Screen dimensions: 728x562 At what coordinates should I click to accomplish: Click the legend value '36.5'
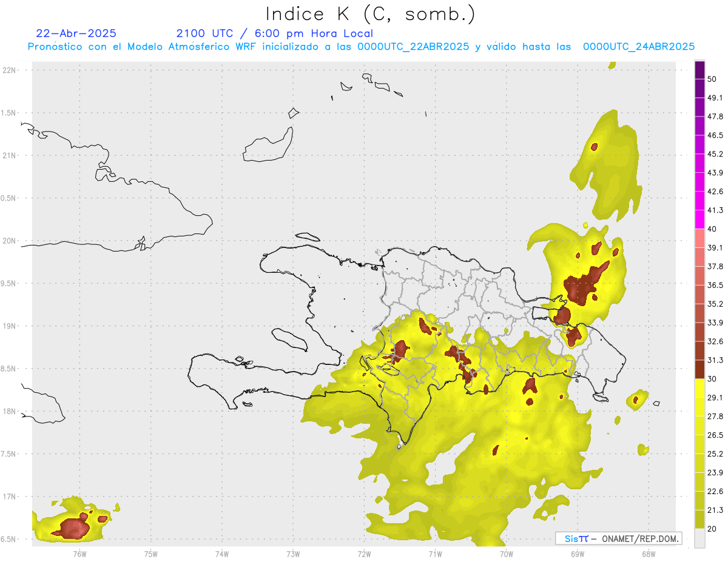coord(715,286)
